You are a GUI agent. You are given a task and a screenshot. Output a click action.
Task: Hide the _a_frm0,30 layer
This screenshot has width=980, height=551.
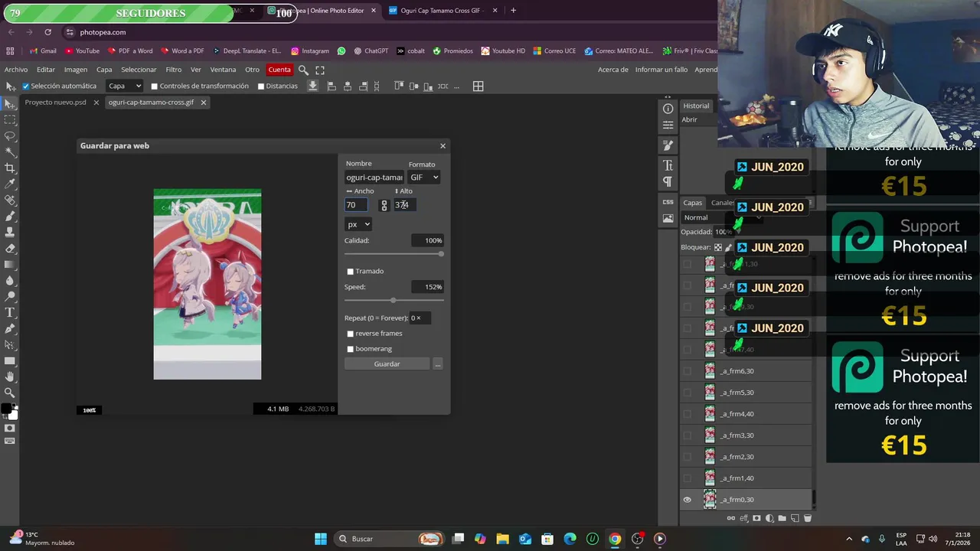pyautogui.click(x=687, y=500)
